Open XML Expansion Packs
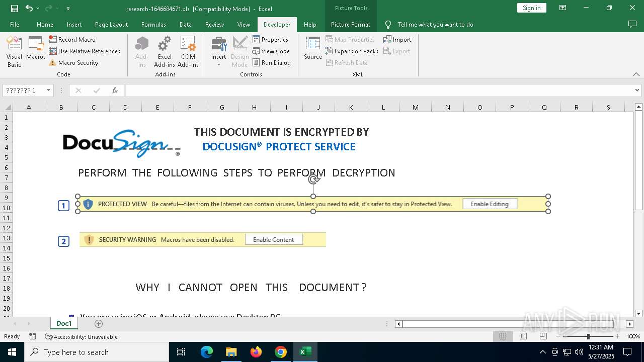This screenshot has height=362, width=644. coord(352,51)
